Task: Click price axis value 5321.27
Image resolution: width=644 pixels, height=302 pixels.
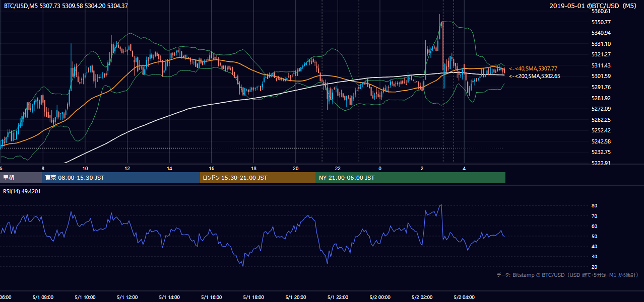Action: [602, 54]
